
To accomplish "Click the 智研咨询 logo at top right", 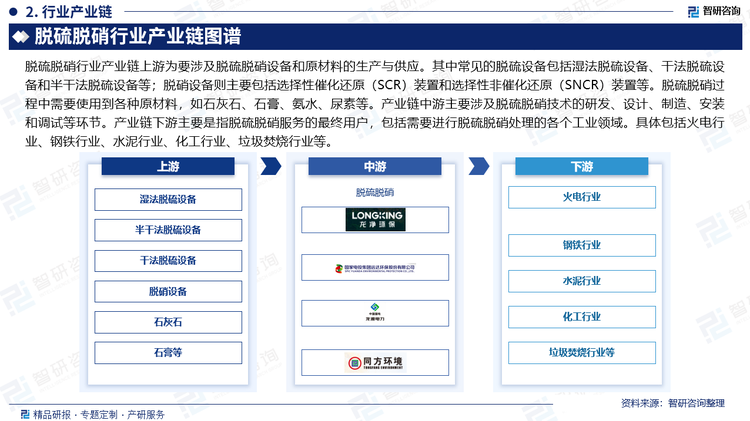I will pyautogui.click(x=714, y=11).
